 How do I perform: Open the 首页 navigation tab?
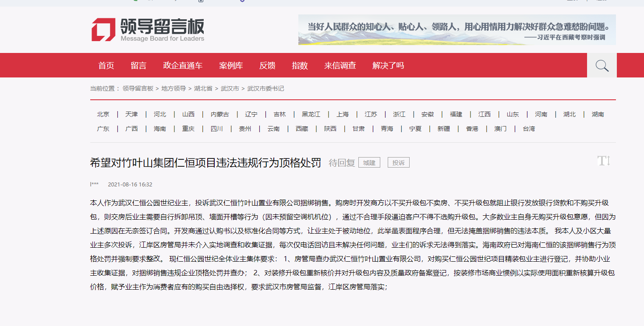pos(106,66)
